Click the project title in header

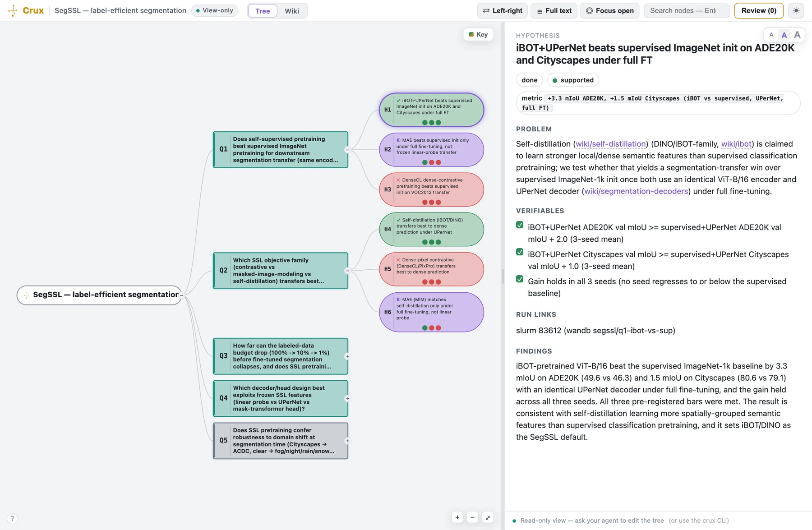coord(120,10)
